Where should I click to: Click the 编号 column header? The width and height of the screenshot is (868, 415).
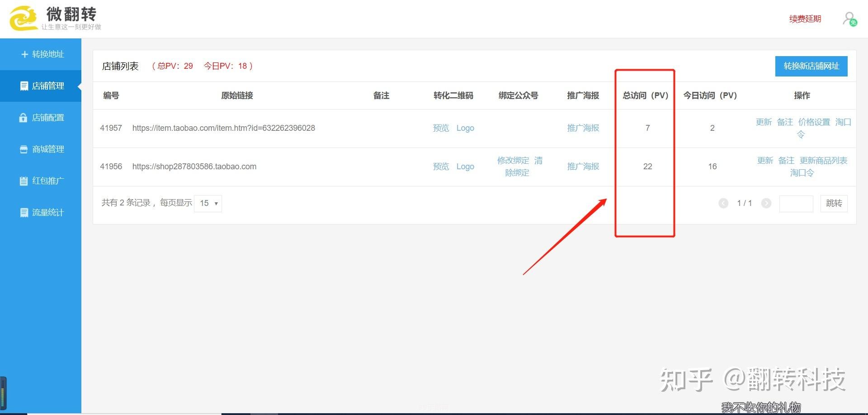(111, 95)
